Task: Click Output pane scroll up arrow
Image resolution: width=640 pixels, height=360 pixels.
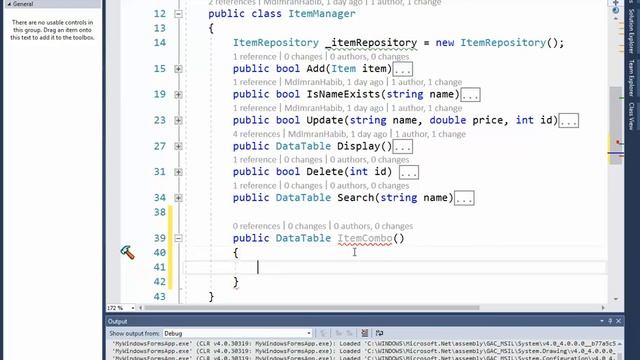Action: click(x=620, y=344)
